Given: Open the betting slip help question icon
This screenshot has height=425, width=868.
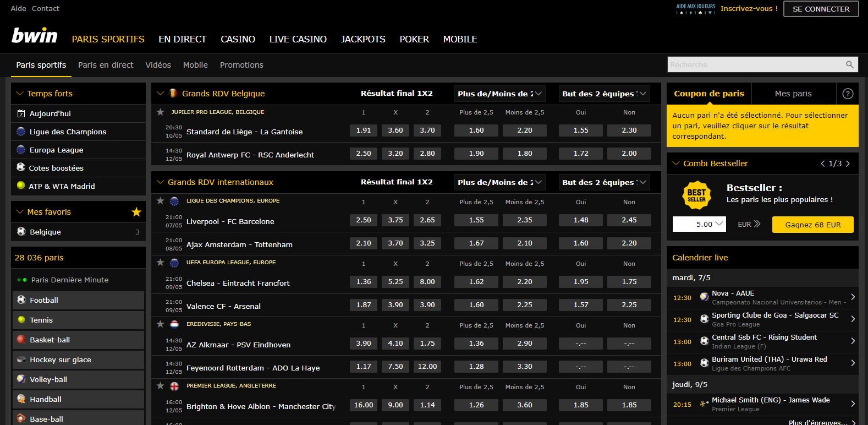Looking at the screenshot, I should [x=848, y=94].
